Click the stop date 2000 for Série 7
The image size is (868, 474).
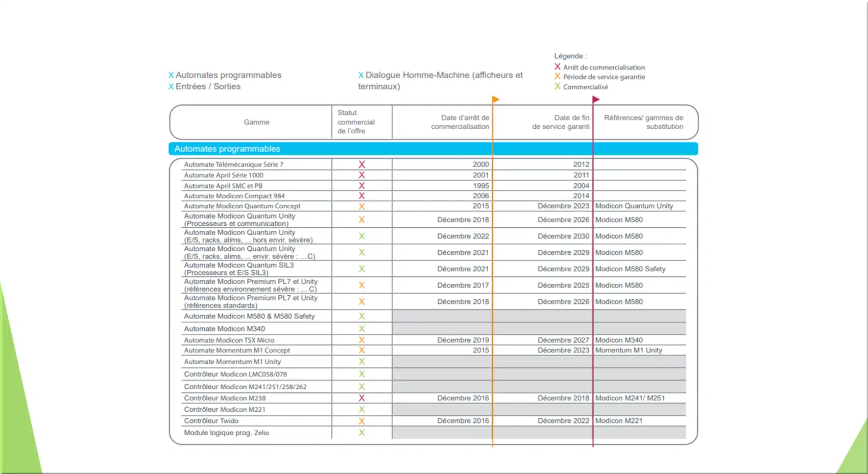point(480,164)
